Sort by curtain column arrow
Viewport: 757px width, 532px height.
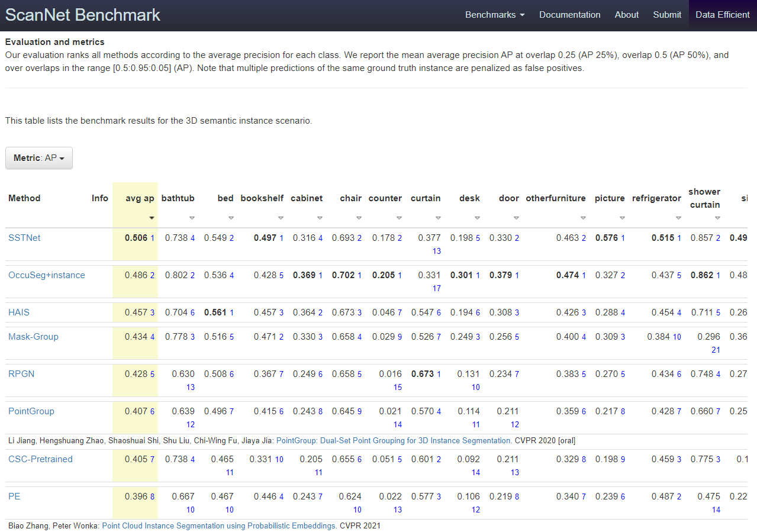[x=438, y=218]
